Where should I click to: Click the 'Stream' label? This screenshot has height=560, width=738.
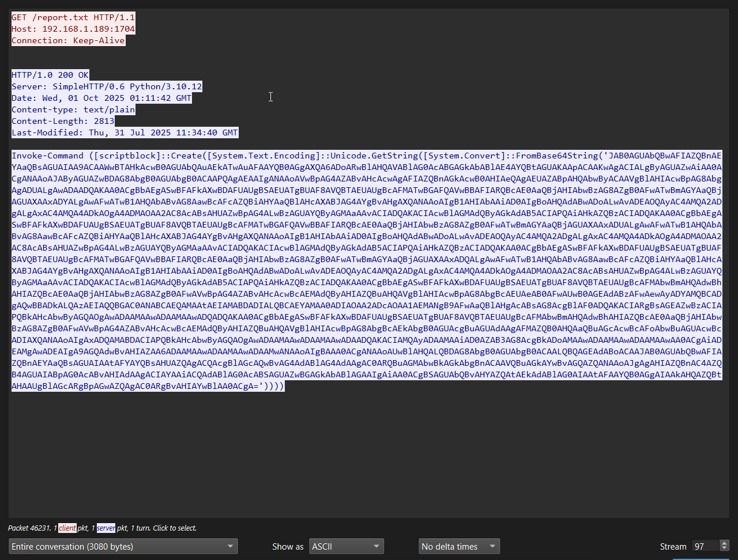[673, 546]
